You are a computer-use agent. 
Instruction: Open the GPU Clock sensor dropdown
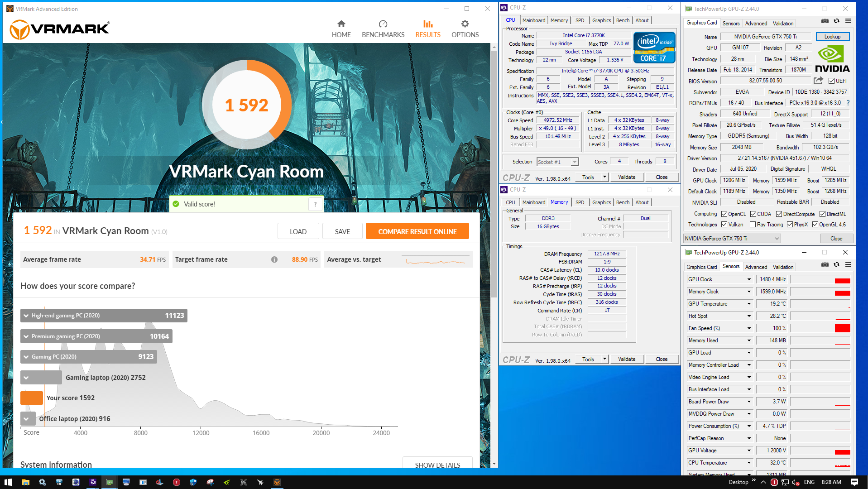(749, 279)
